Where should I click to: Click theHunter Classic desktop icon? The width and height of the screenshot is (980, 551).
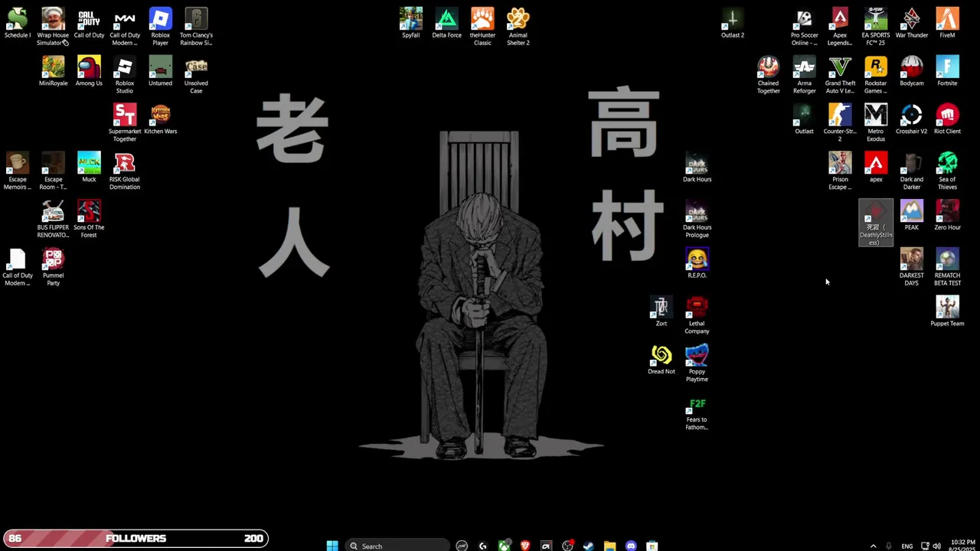(x=482, y=27)
